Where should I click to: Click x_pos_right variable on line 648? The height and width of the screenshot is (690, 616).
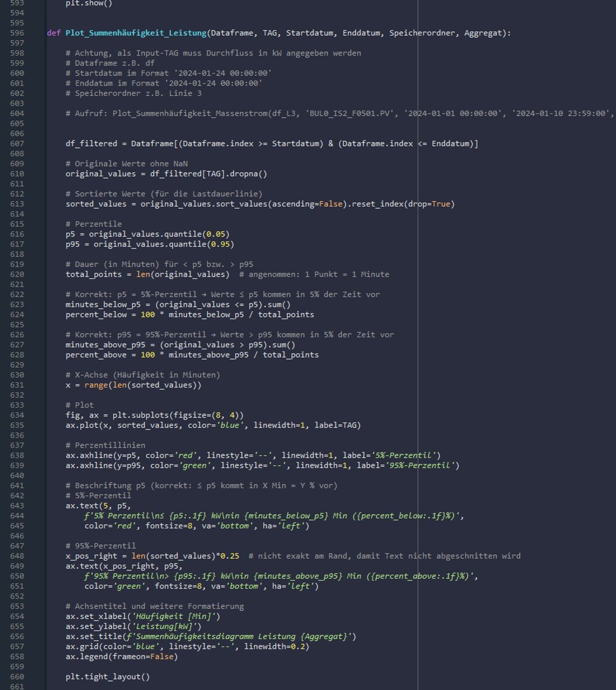tap(91, 556)
